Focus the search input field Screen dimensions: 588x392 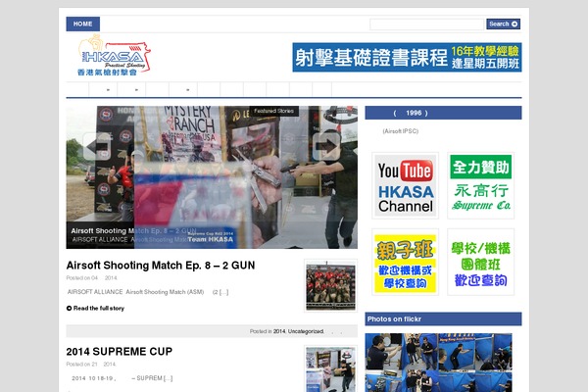(x=426, y=24)
